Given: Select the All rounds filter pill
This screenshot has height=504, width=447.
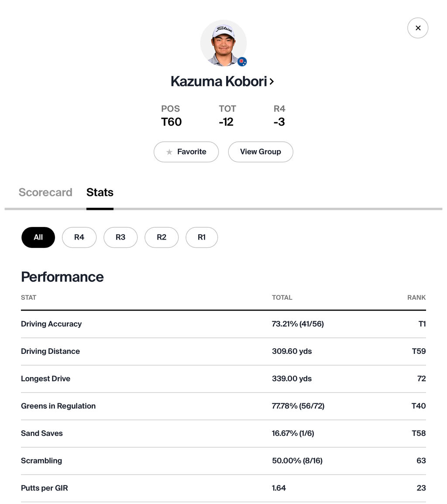Looking at the screenshot, I should coord(38,237).
